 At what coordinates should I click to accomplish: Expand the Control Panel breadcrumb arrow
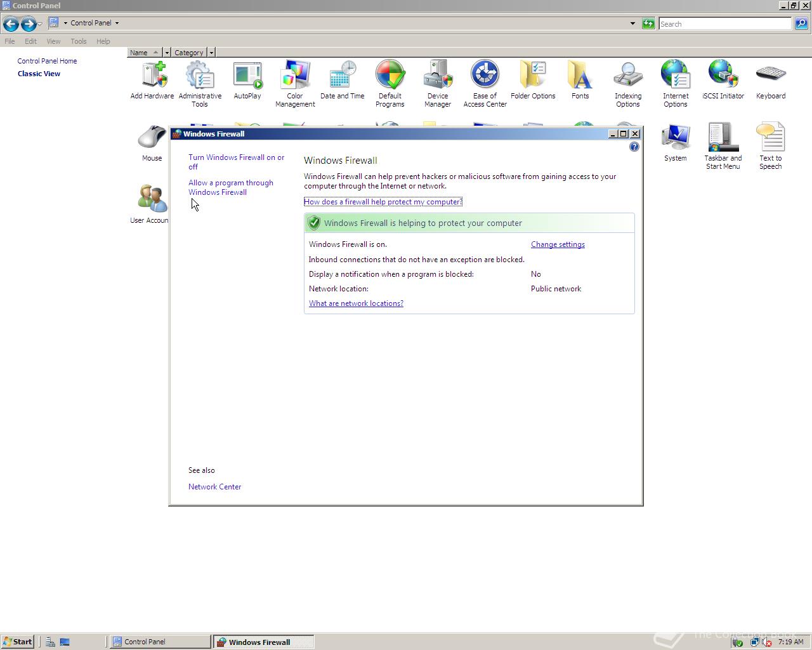[x=117, y=23]
